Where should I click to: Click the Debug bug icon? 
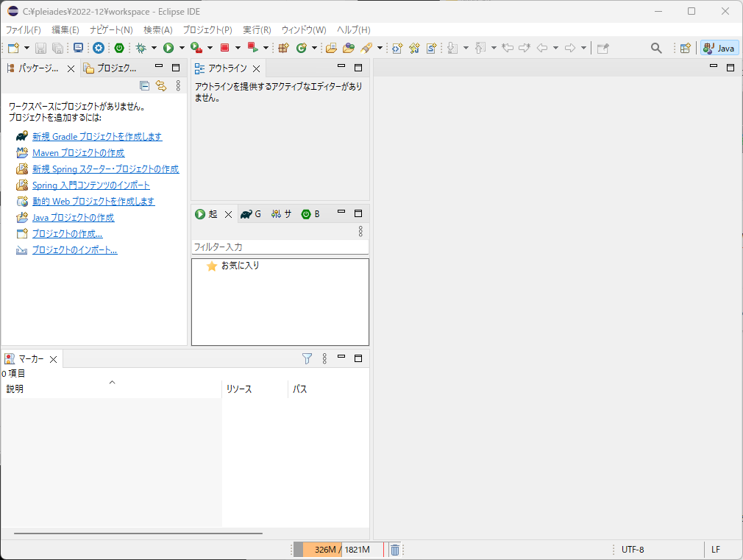[141, 48]
